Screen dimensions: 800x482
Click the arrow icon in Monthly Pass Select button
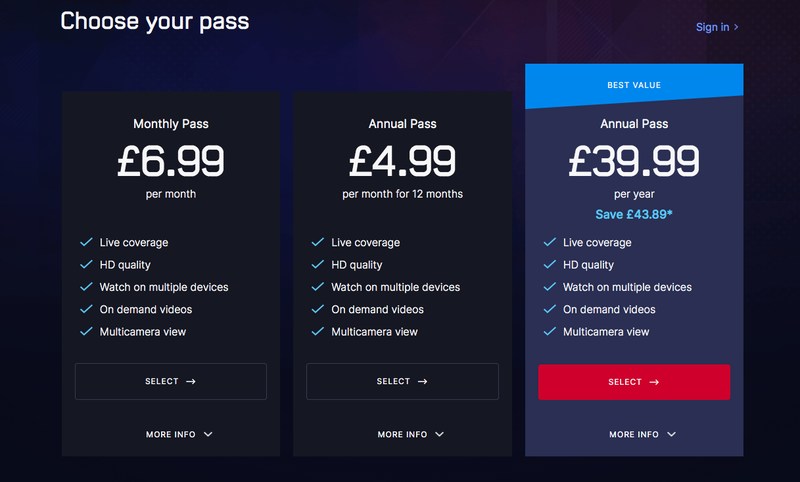point(190,381)
